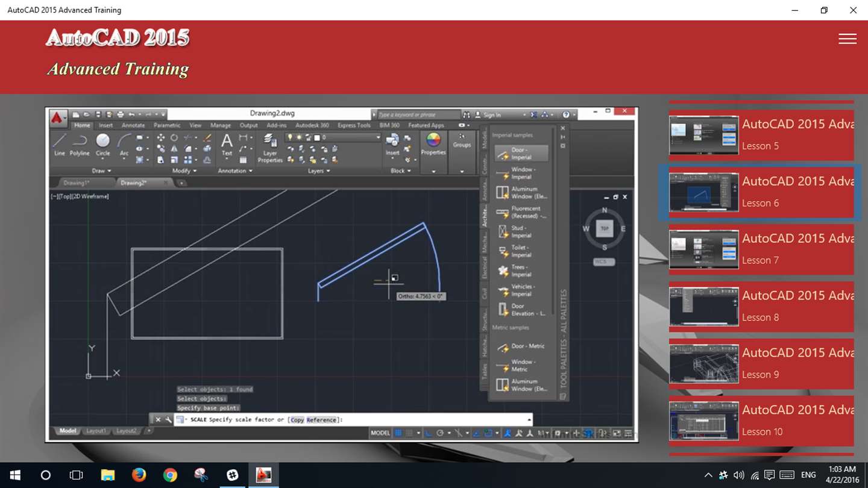The image size is (868, 488).
Task: Open the Properties color wheel panel
Action: point(433,145)
